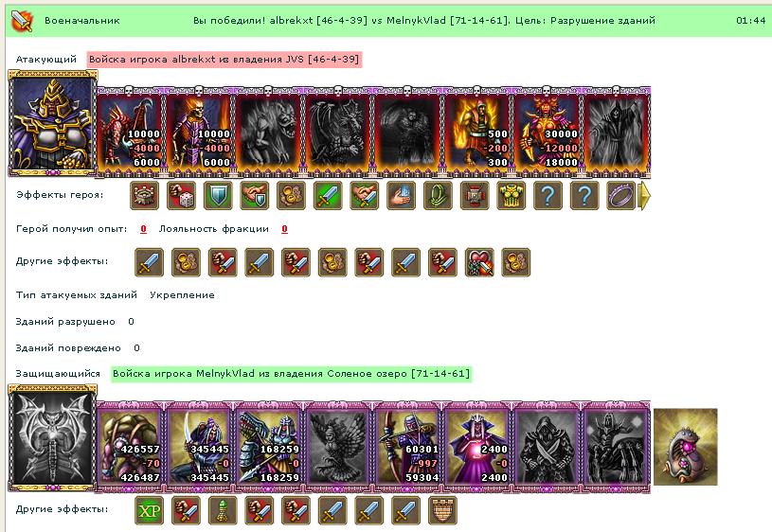Image resolution: width=772 pixels, height=532 pixels.
Task: Click the blue shield hero effect icon
Action: 218,195
